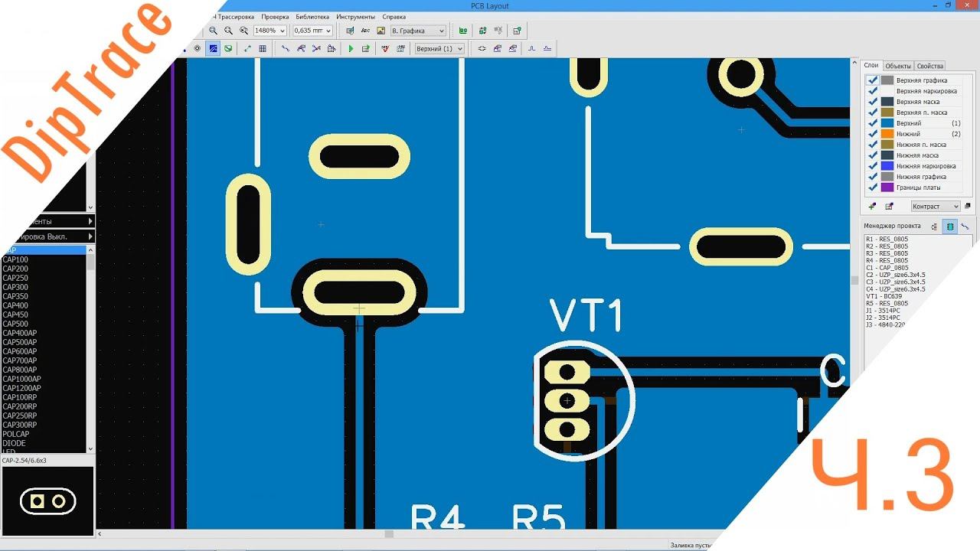Click the add layer icon below layers list
This screenshot has width=980, height=551.
coord(872,206)
